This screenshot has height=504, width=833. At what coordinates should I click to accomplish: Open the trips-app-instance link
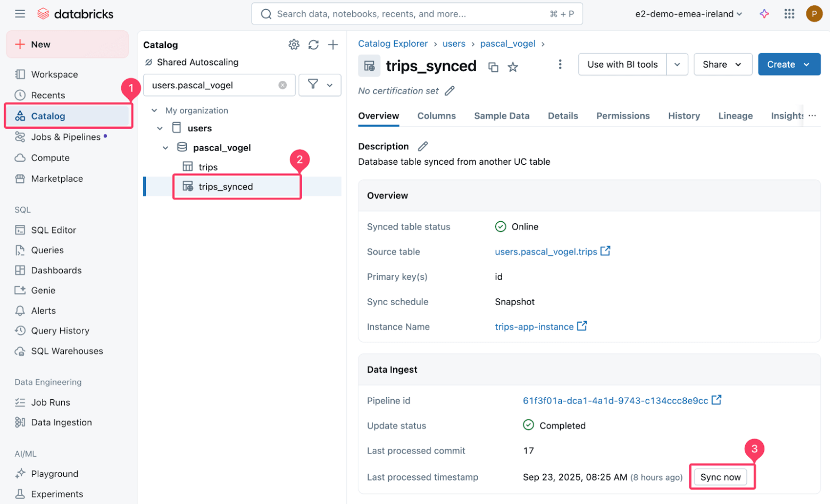[534, 327]
